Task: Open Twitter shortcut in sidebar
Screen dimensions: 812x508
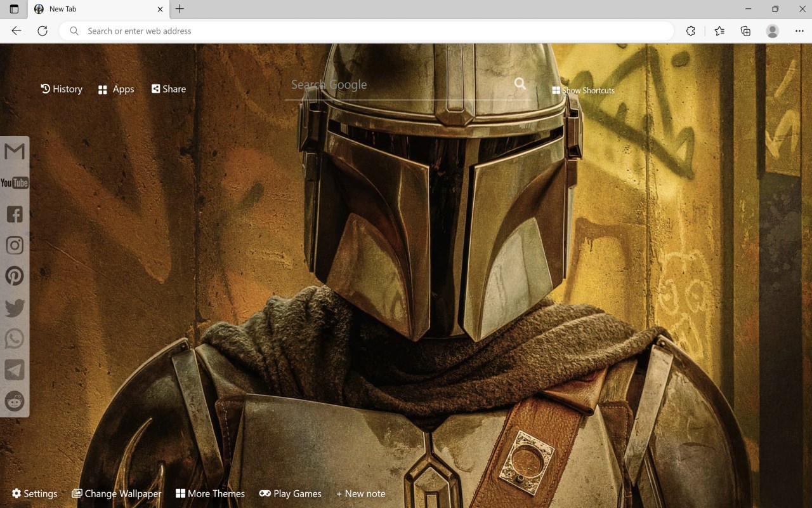Action: point(15,308)
